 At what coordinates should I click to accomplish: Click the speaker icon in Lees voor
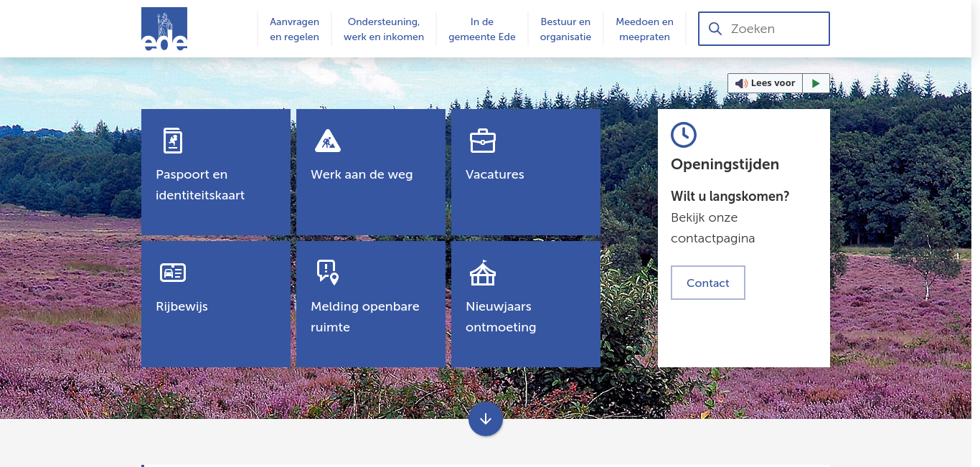741,83
